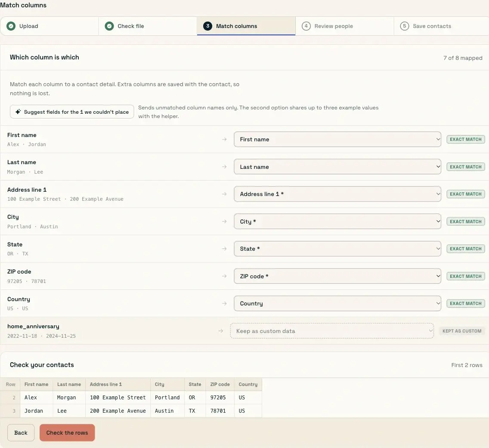Select the Match columns step tab
Image resolution: width=489 pixels, height=448 pixels.
[246, 26]
